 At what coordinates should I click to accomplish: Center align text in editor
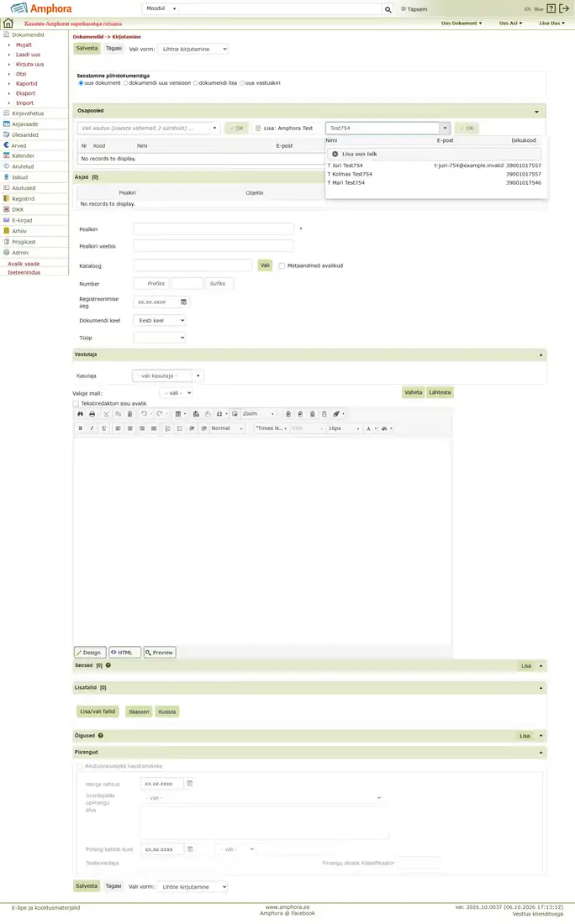(x=129, y=428)
